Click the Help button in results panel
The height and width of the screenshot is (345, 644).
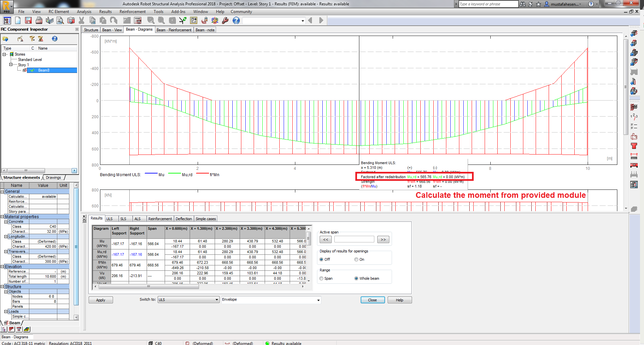400,300
